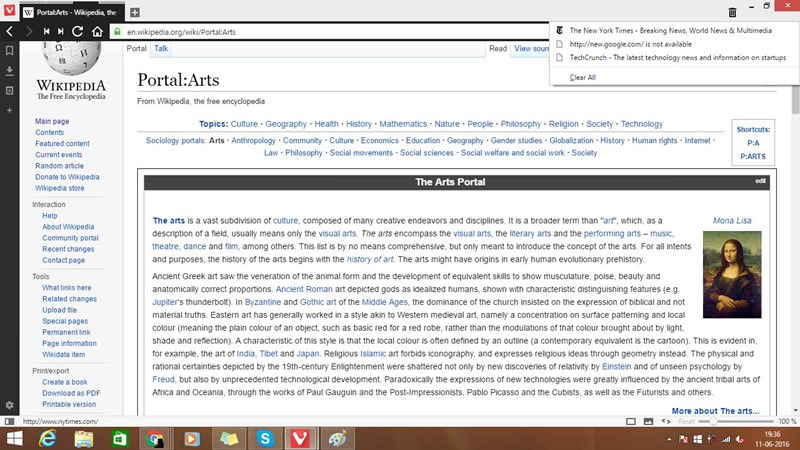
Task: Open Windows Store from taskbar
Action: tap(120, 439)
